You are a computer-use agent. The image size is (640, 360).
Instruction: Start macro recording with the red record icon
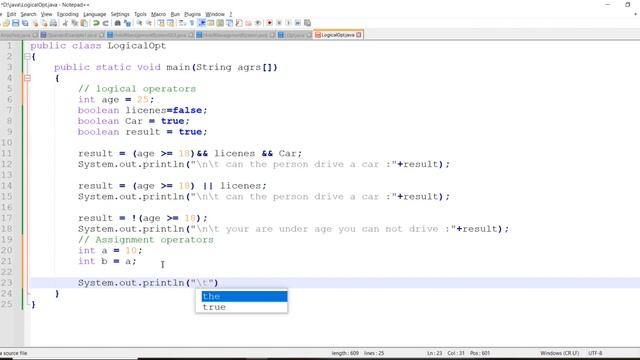[x=269, y=23]
